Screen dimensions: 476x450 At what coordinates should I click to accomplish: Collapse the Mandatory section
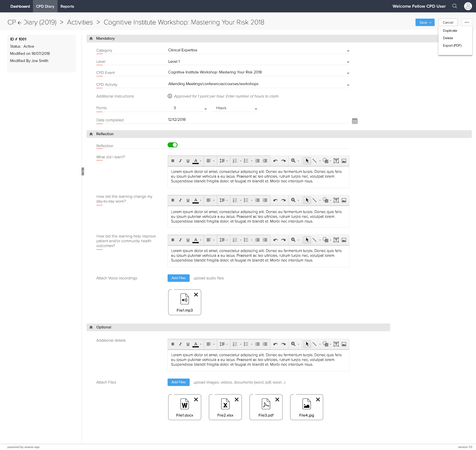91,38
